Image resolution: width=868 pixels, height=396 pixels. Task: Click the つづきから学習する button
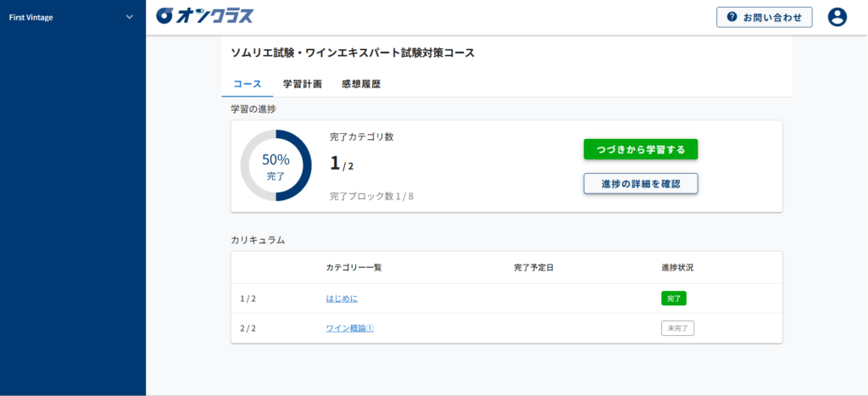(641, 149)
